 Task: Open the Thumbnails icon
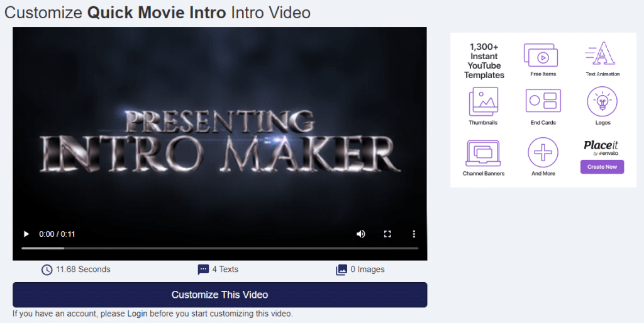[x=484, y=101]
